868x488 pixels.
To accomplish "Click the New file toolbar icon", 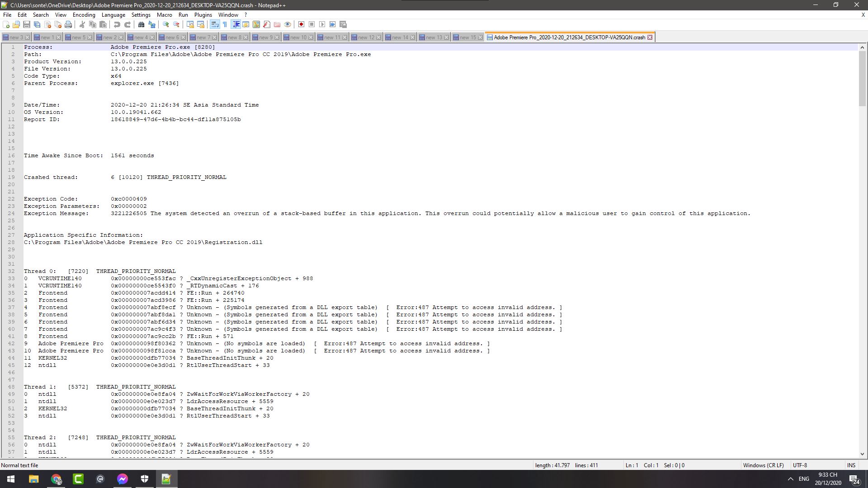I will (6, 24).
